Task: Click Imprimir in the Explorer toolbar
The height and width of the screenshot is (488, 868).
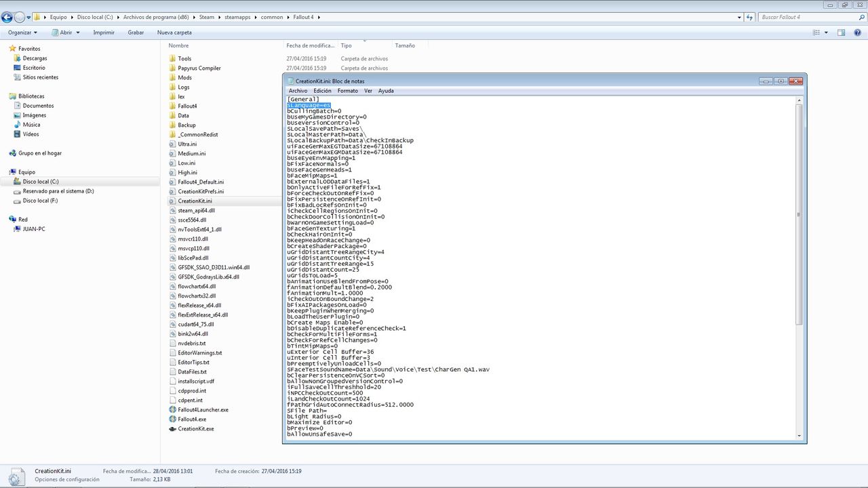Action: tap(104, 32)
